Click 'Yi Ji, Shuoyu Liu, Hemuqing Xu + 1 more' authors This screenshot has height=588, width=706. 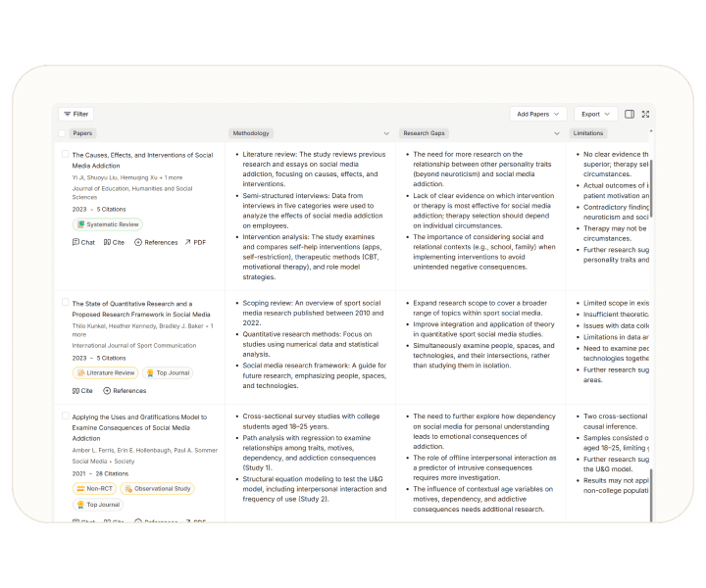pos(127,177)
